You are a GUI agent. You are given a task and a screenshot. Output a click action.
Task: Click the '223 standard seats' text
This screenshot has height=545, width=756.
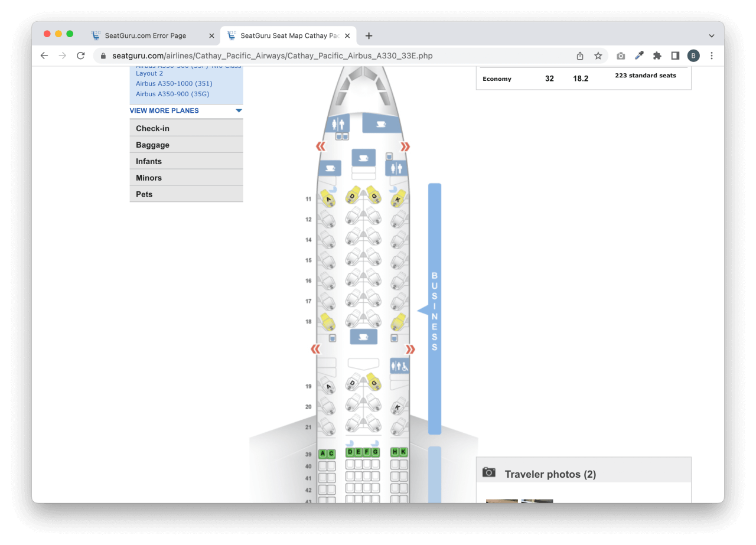pos(646,76)
